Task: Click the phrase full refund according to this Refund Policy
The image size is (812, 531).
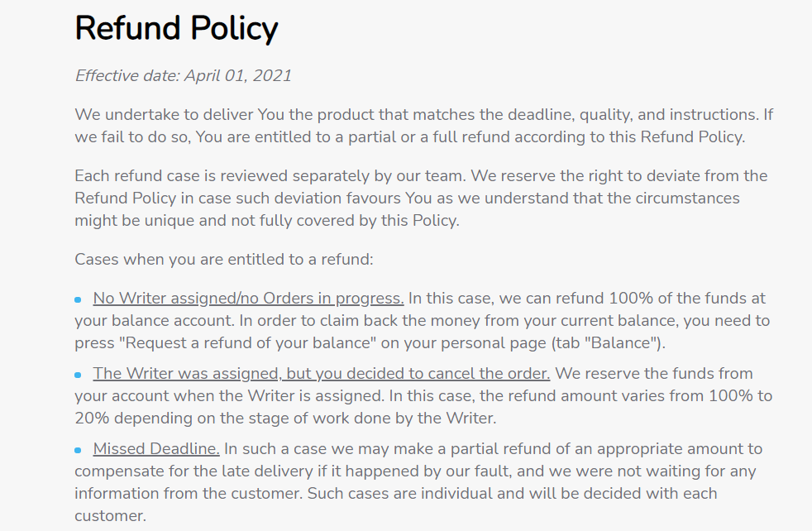Action: pos(589,136)
